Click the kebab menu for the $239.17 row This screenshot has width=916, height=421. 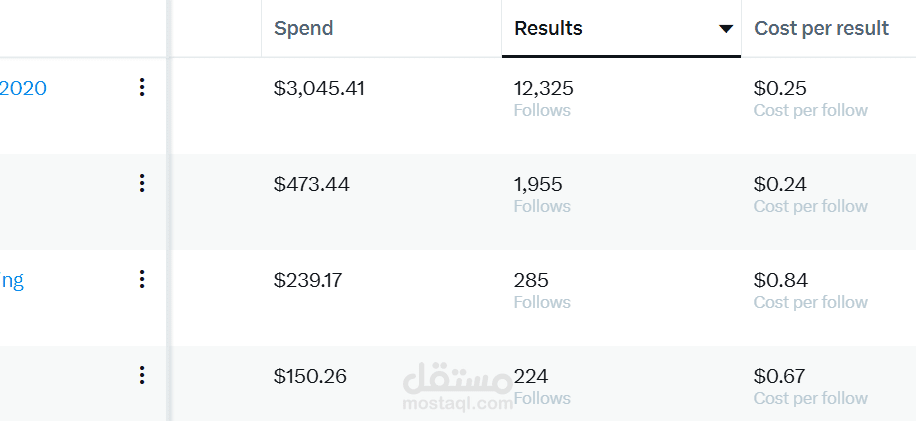tap(142, 280)
